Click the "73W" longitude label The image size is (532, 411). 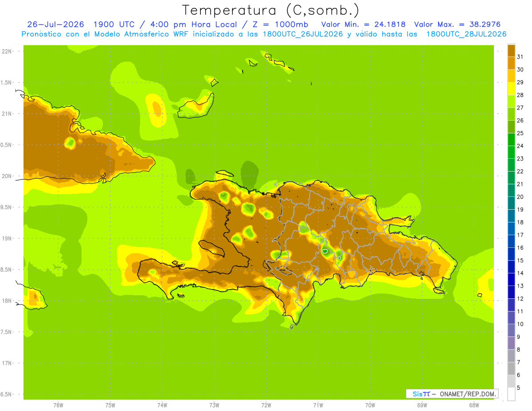(214, 405)
